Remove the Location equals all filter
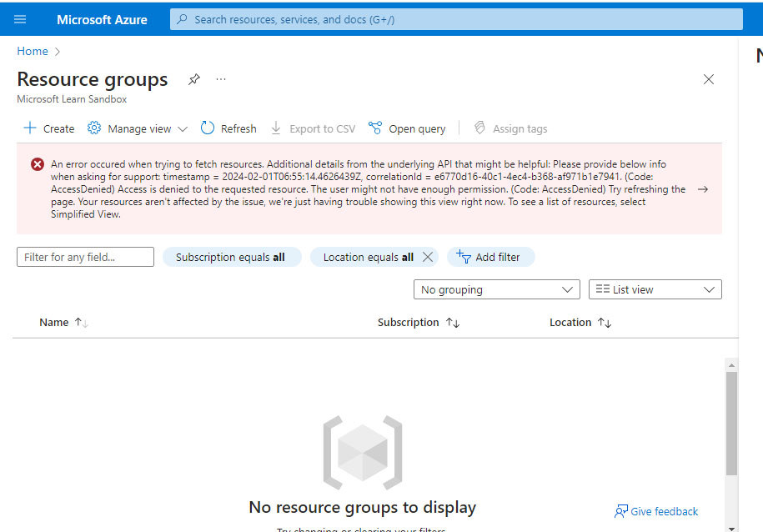This screenshot has width=763, height=532. 428,257
